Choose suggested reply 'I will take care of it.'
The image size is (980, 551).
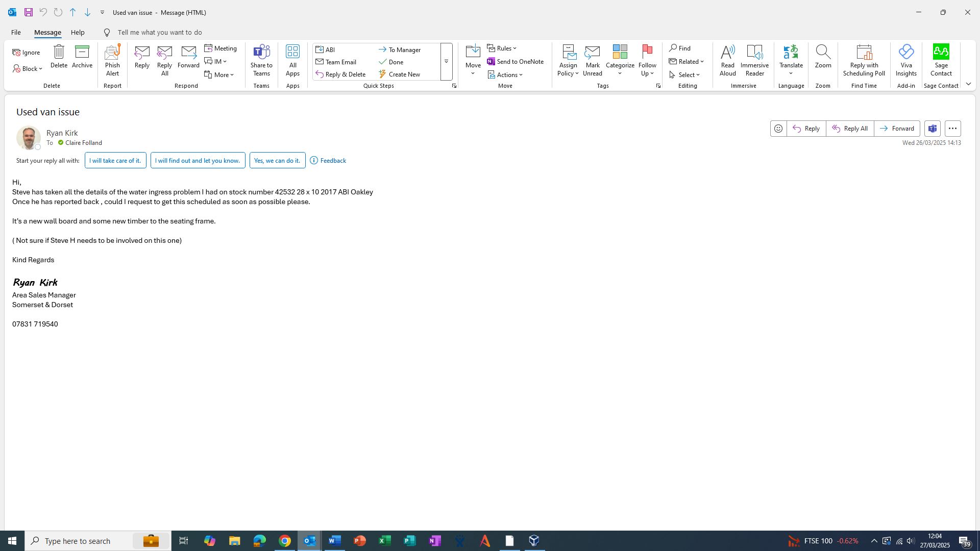tap(115, 161)
